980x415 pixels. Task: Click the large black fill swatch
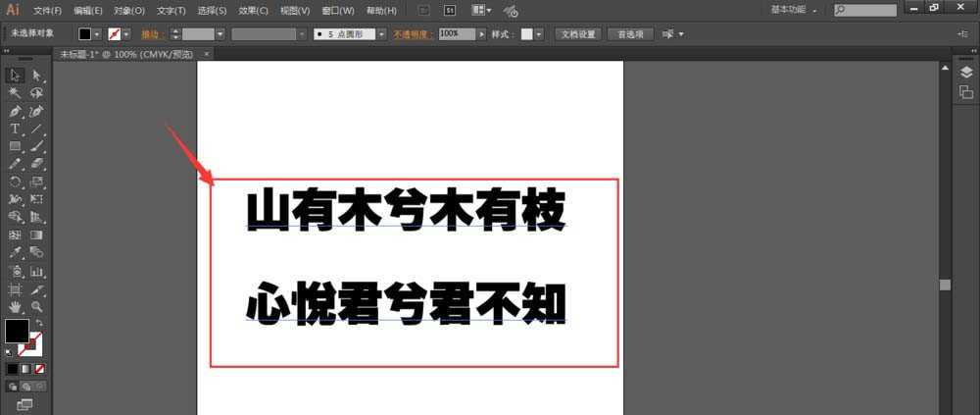(x=17, y=332)
